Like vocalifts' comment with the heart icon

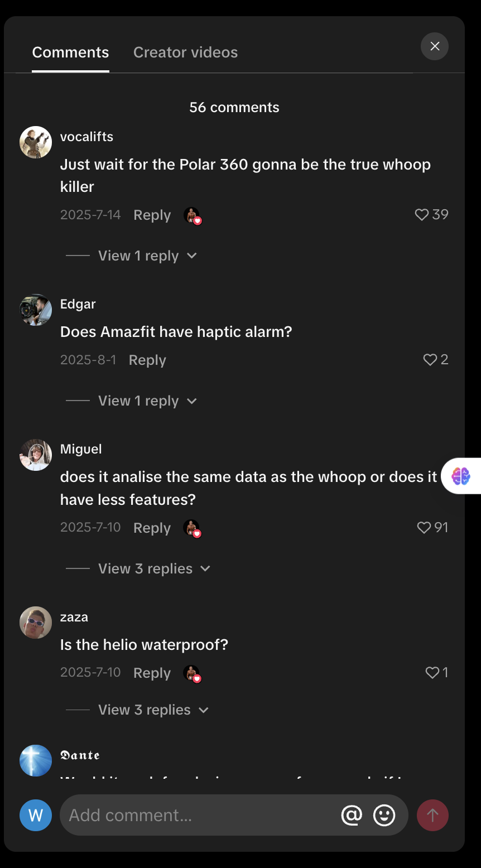point(422,215)
